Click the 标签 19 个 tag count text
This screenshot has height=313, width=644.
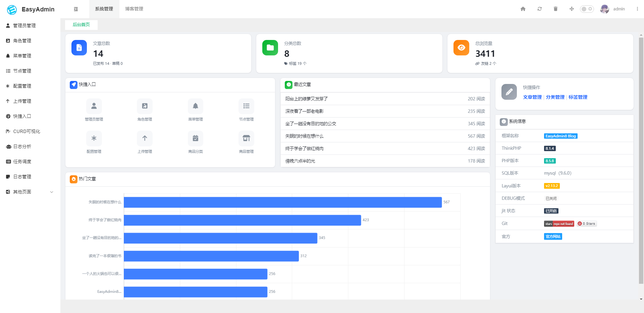pos(298,63)
